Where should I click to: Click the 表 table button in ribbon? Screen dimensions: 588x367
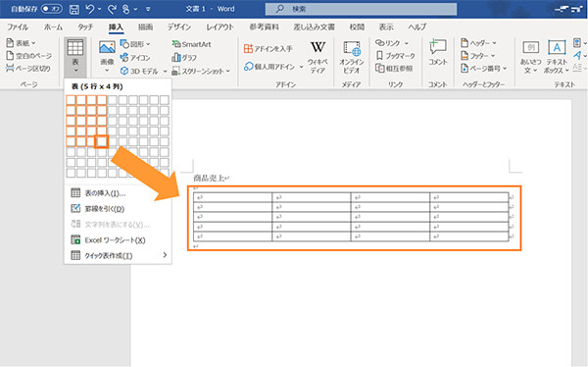[x=75, y=56]
